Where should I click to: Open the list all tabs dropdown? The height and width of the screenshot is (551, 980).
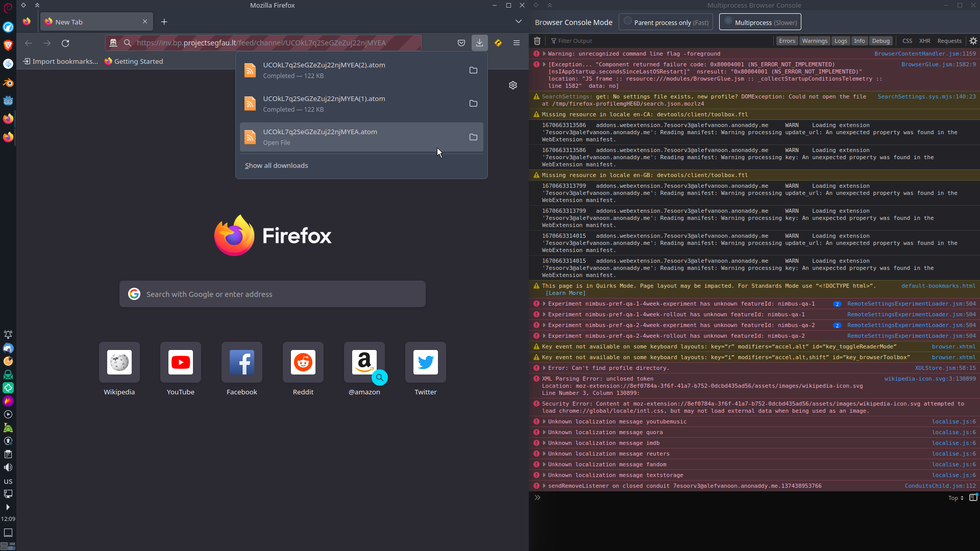pyautogui.click(x=518, y=21)
